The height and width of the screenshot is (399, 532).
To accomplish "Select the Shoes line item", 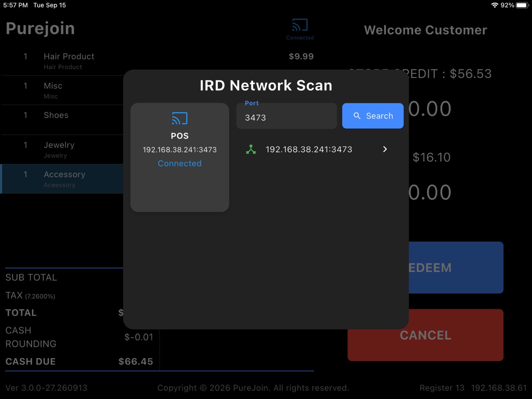I will (62, 120).
